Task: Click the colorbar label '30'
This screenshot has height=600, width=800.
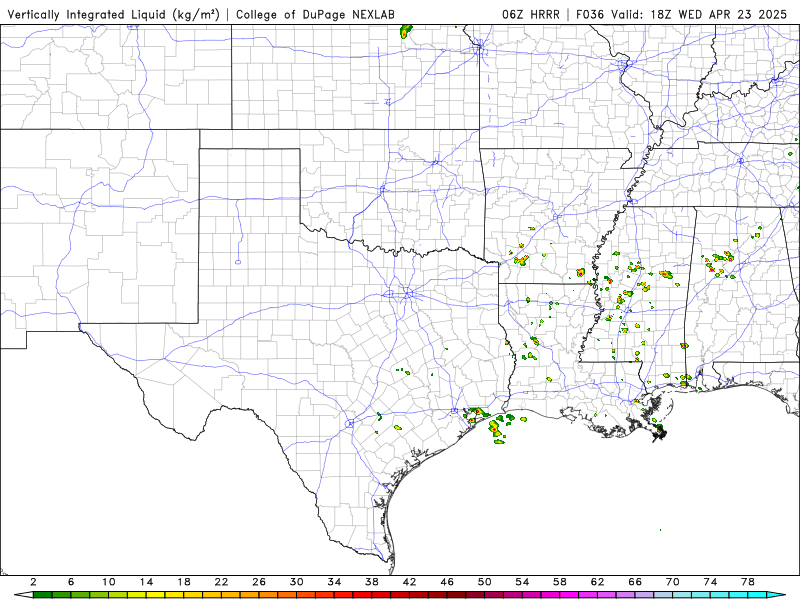Action: coord(296,582)
